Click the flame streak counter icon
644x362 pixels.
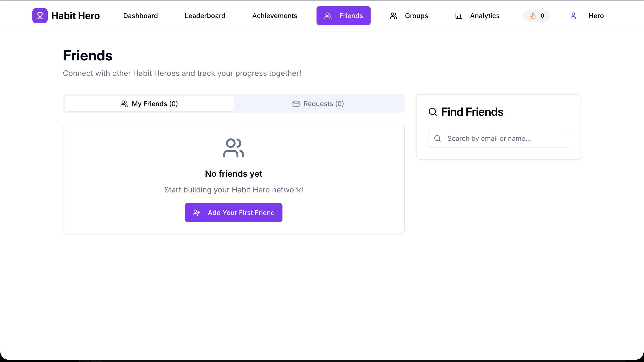click(533, 16)
